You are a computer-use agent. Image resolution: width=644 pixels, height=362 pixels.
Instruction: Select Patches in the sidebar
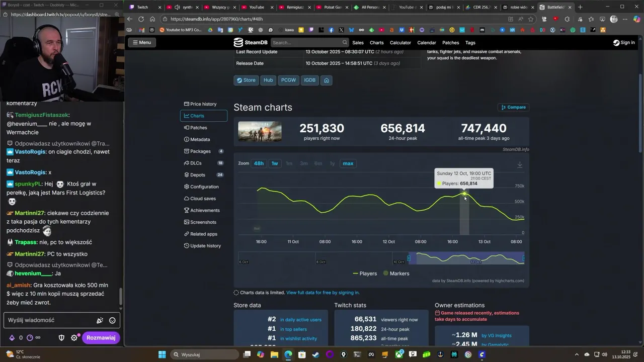[203, 128]
